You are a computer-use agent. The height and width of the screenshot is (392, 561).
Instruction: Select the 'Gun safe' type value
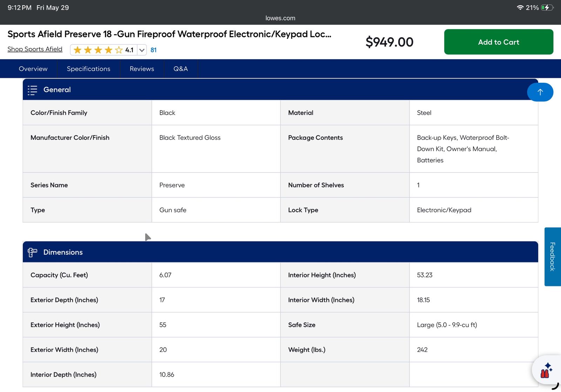coord(173,210)
